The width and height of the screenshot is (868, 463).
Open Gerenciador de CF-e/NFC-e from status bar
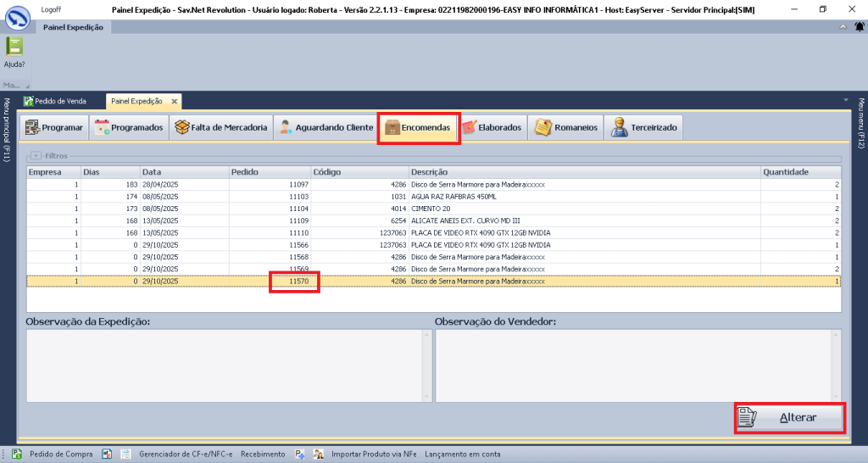point(186,454)
